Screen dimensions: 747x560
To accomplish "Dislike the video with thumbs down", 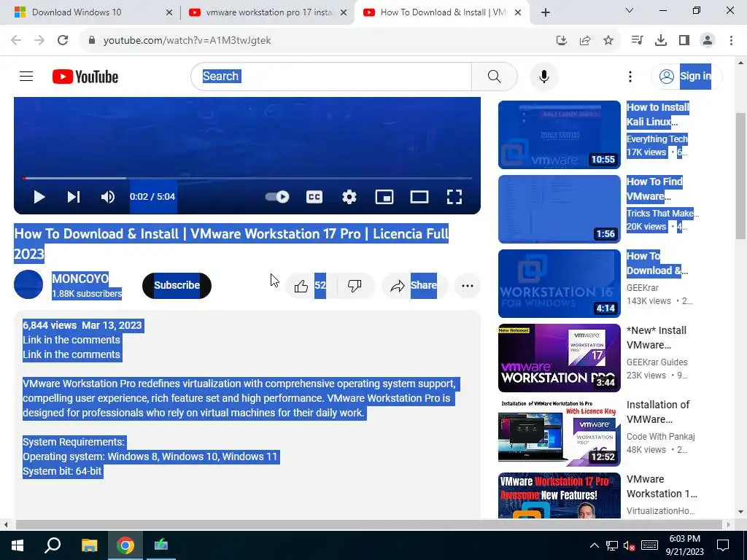I will (x=354, y=286).
